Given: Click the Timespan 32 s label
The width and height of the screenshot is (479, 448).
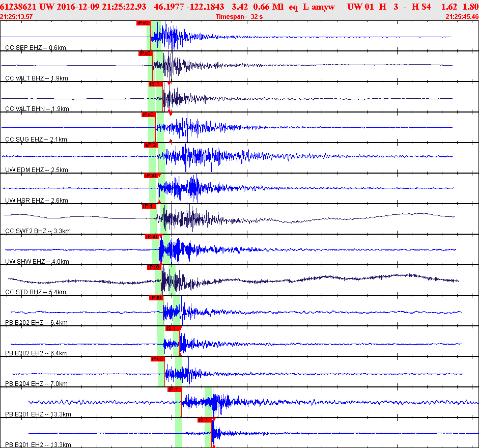Looking at the screenshot, I should 239,17.
